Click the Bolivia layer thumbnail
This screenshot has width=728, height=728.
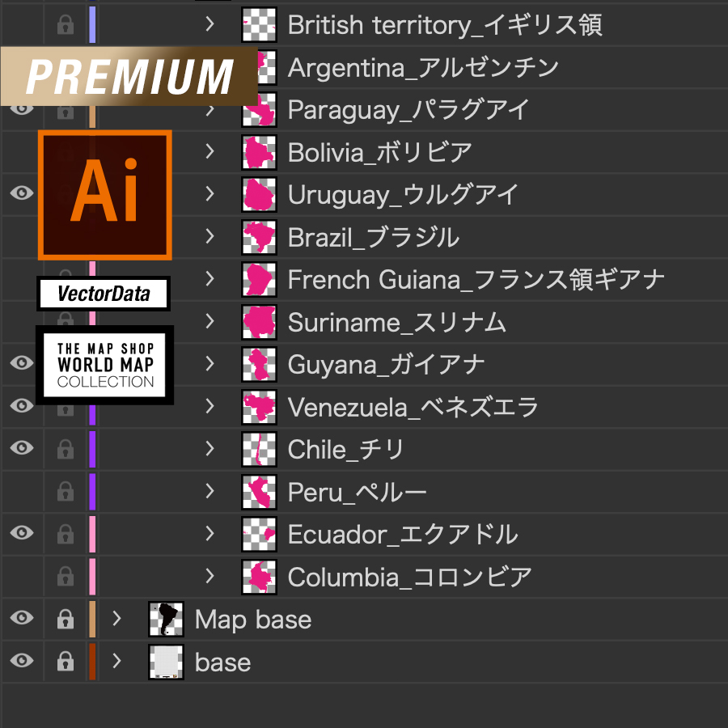coord(259,152)
